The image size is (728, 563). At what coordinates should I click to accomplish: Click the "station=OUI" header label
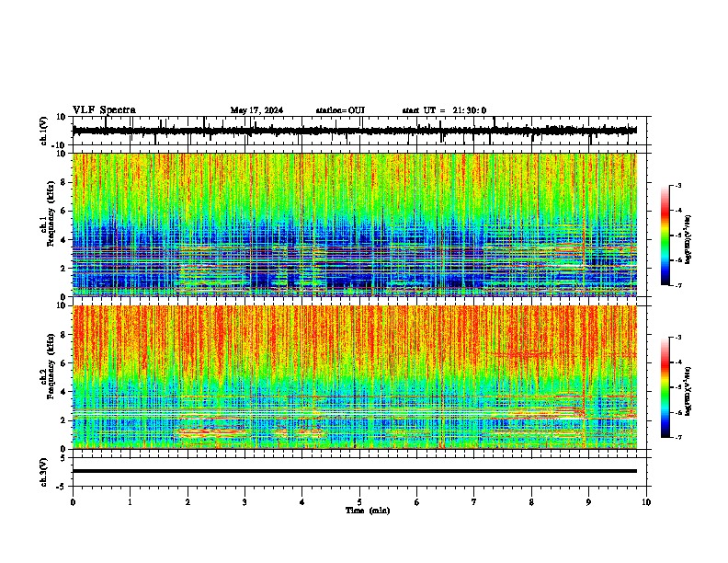340,110
